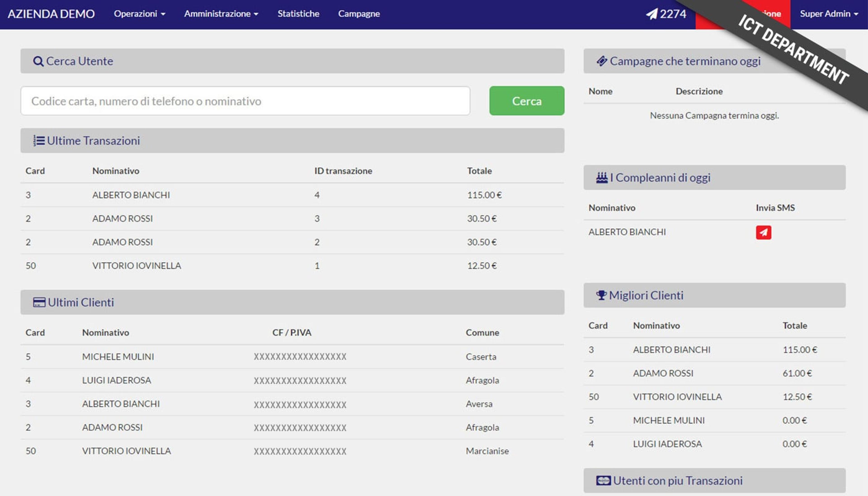The image size is (868, 496).
Task: Click the Aversa comune cell
Action: (x=479, y=404)
